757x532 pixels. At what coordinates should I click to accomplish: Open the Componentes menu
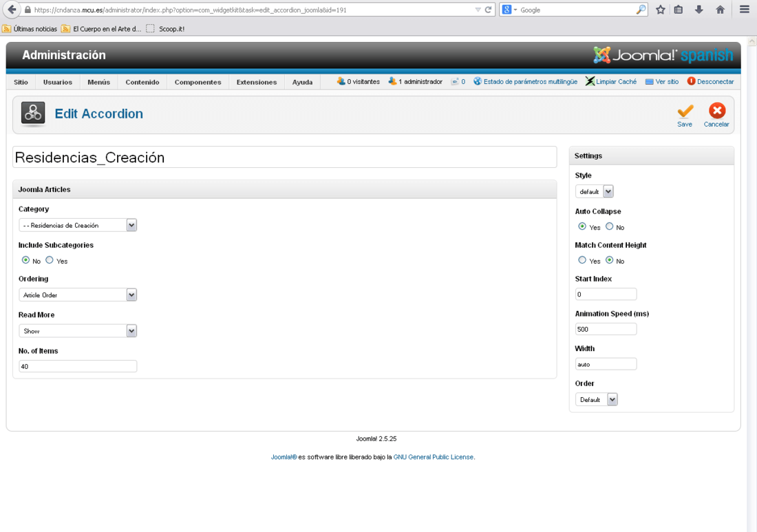click(x=198, y=82)
